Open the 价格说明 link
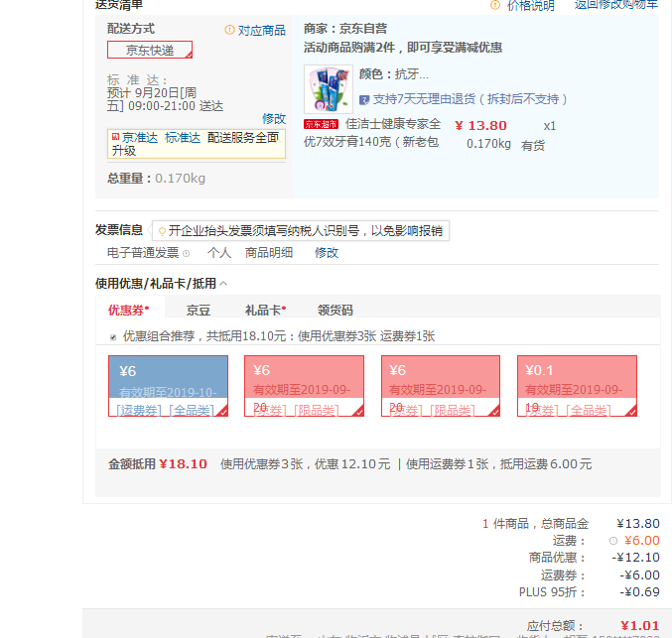 (531, 5)
